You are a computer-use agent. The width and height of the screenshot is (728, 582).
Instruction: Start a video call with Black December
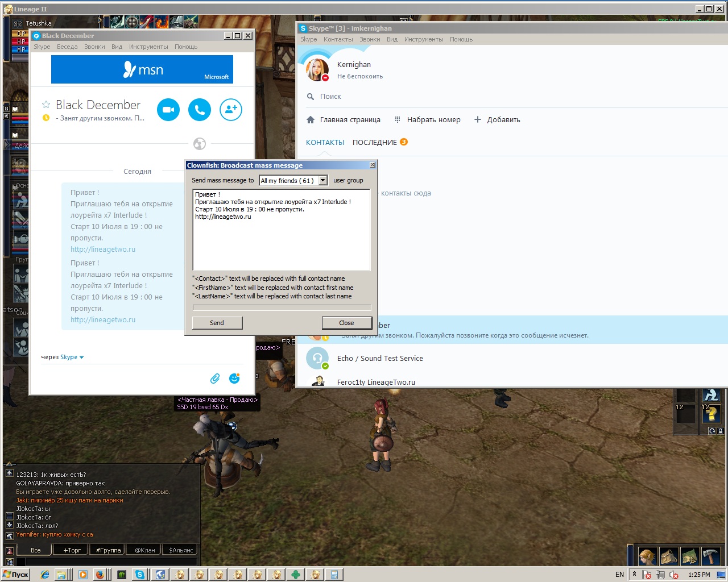click(168, 110)
